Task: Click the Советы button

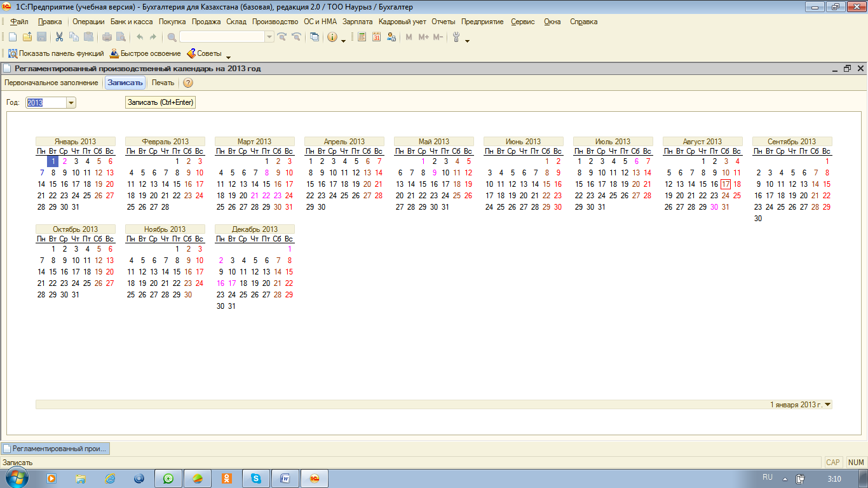Action: coord(204,53)
